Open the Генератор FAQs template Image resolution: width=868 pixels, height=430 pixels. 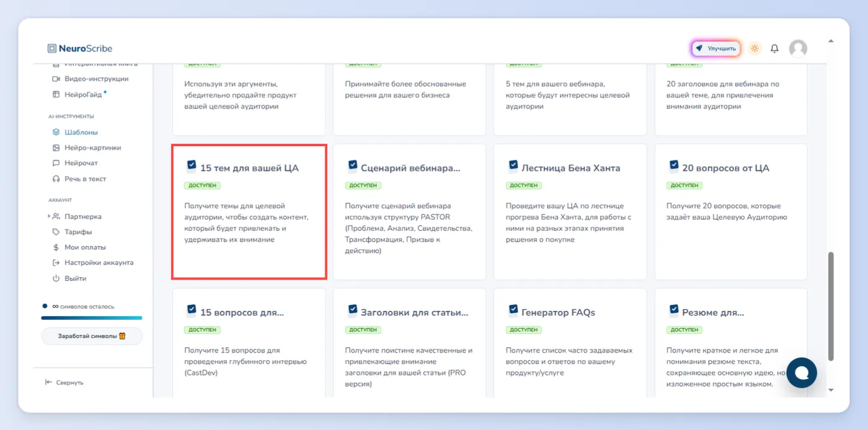(x=570, y=343)
